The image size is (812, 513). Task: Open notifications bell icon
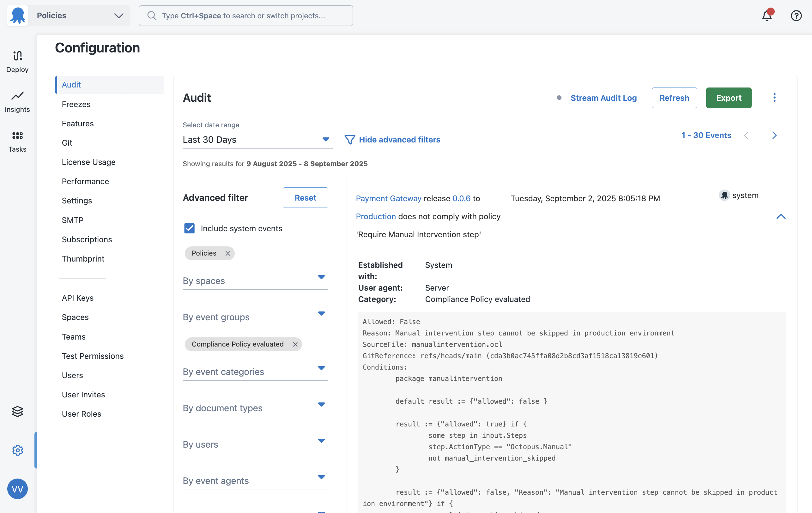767,15
